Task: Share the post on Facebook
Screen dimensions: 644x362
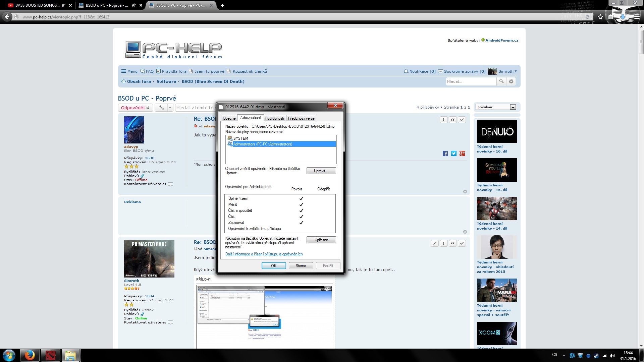Action: 445,154
